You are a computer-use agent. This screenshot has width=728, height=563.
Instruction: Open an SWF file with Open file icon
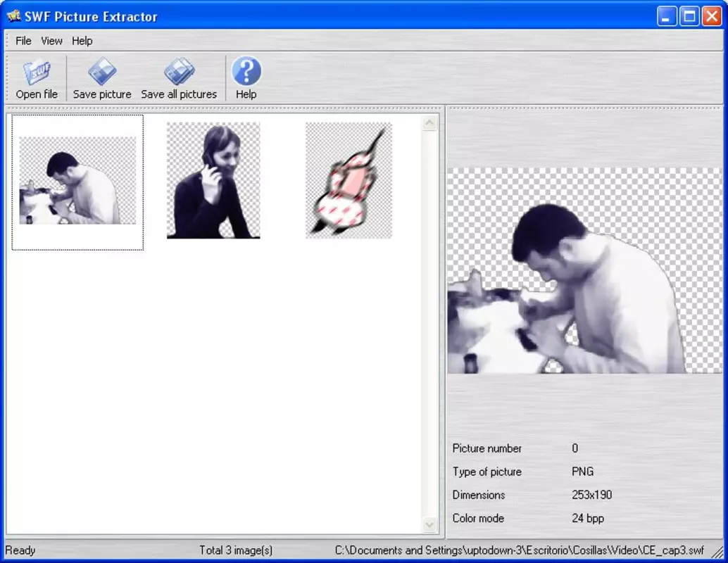[x=37, y=72]
